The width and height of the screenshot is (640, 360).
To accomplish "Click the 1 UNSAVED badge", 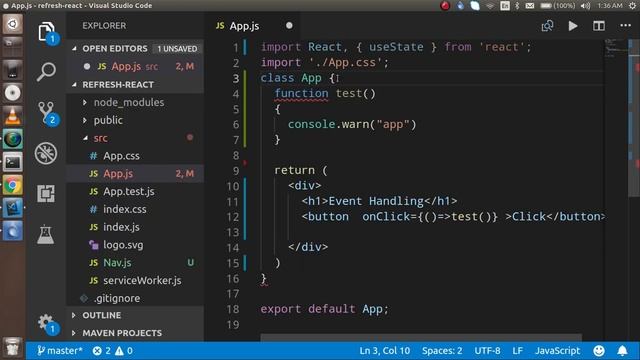I will tap(177, 49).
